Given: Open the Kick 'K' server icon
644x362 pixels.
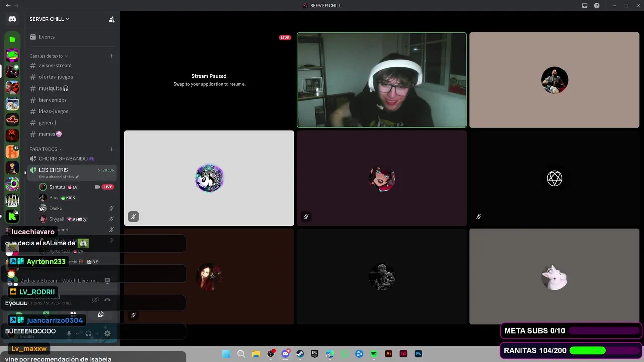Looking at the screenshot, I should point(12,216).
